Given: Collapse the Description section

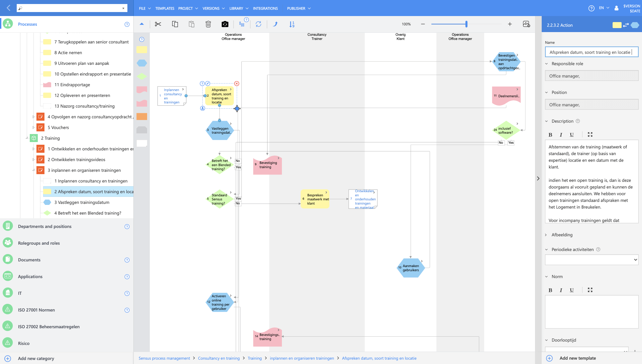Looking at the screenshot, I should pos(547,121).
